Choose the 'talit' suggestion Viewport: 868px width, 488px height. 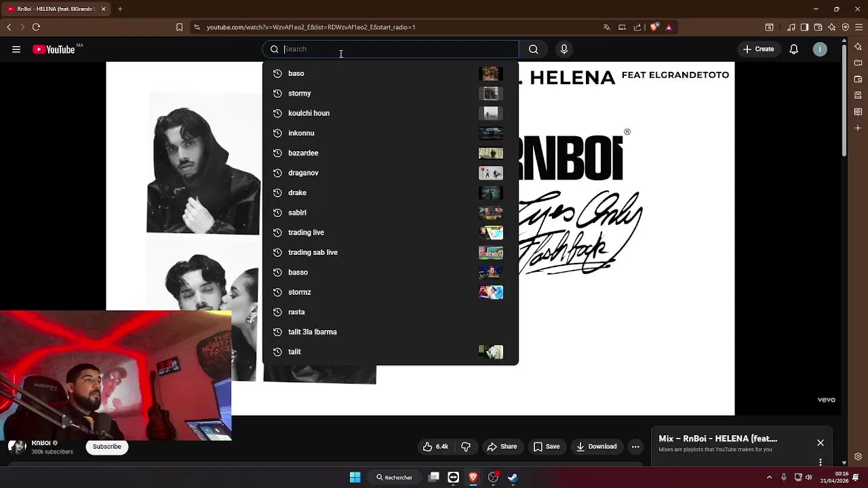coord(391,352)
